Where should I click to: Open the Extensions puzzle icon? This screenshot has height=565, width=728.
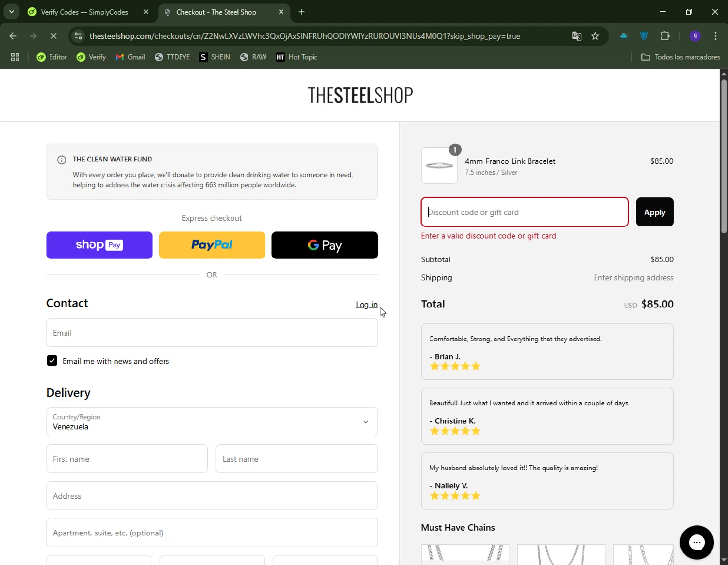[x=665, y=36]
